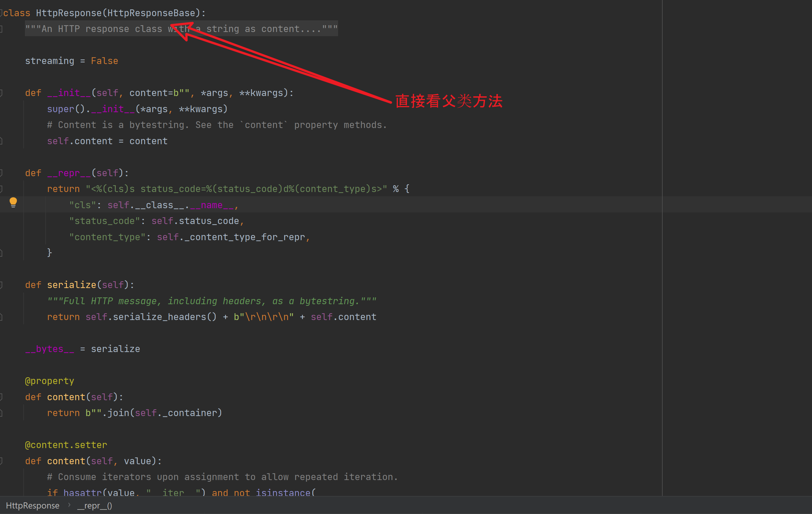
Task: Fold the content property getter gutter marker
Action: pyautogui.click(x=1, y=397)
